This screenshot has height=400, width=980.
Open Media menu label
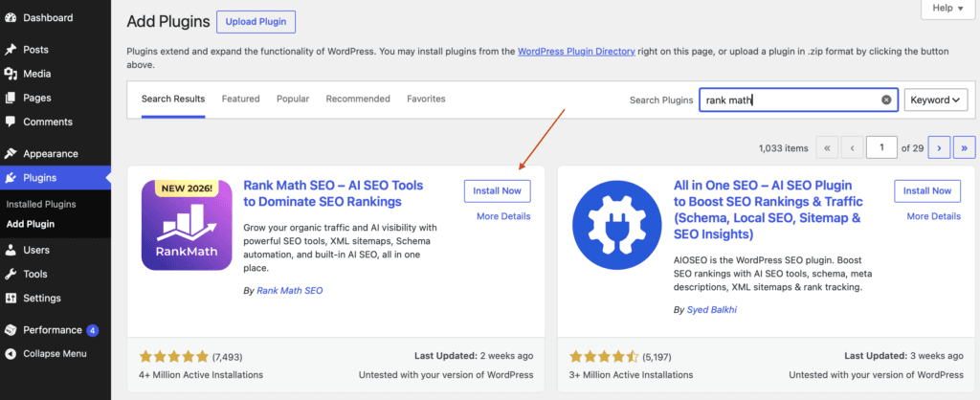pyautogui.click(x=37, y=74)
